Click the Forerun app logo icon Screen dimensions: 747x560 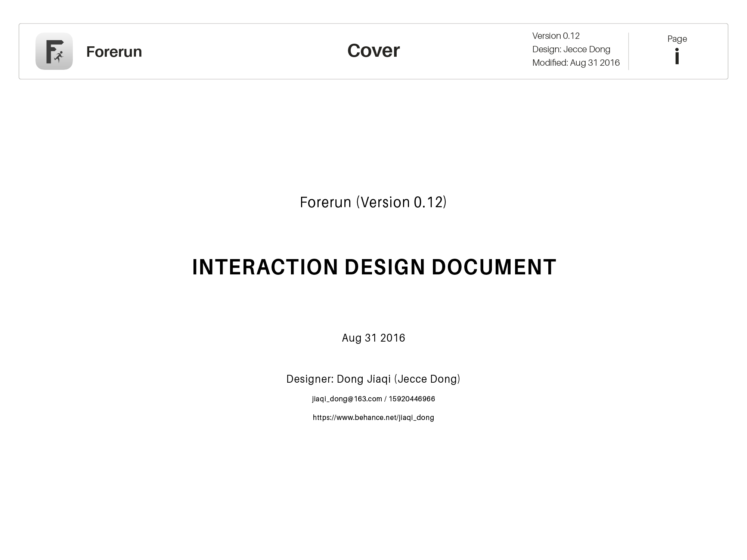pos(54,51)
